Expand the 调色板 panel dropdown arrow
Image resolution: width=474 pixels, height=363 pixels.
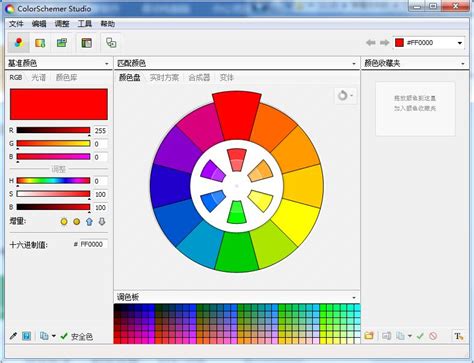coord(354,298)
